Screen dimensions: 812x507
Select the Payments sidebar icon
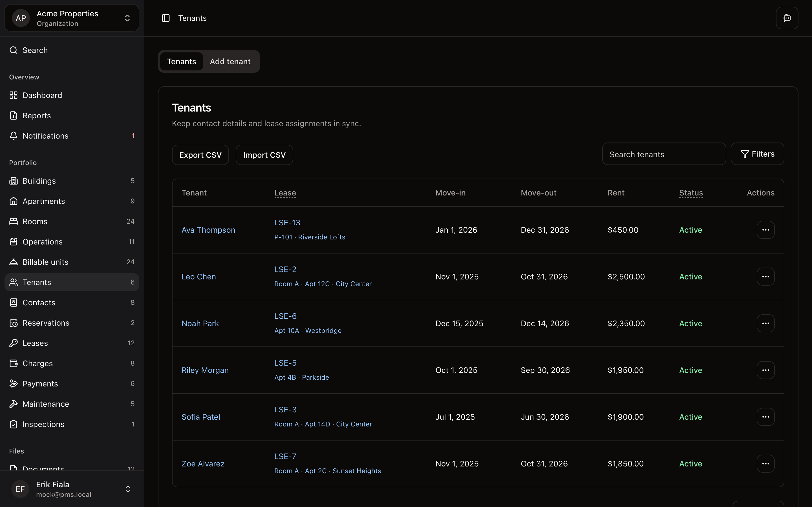(13, 384)
